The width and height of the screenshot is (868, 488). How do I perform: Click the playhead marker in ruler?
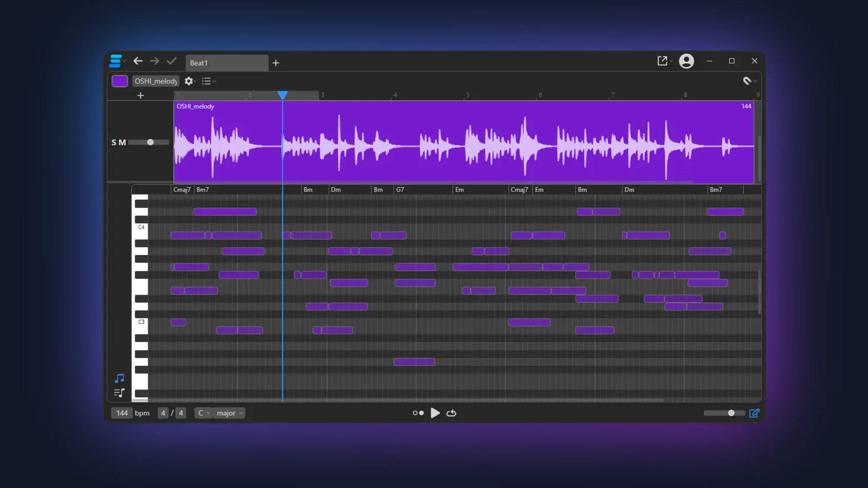tap(282, 95)
